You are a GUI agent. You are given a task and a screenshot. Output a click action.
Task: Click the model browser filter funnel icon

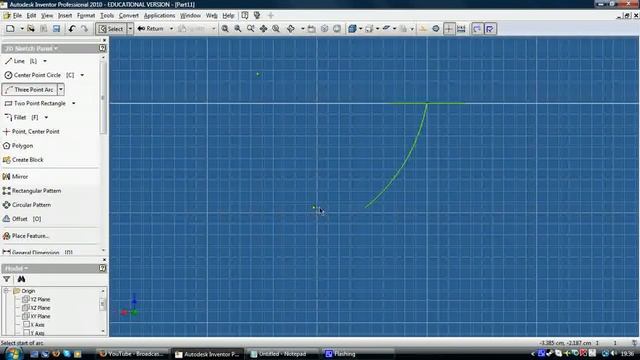click(7, 279)
